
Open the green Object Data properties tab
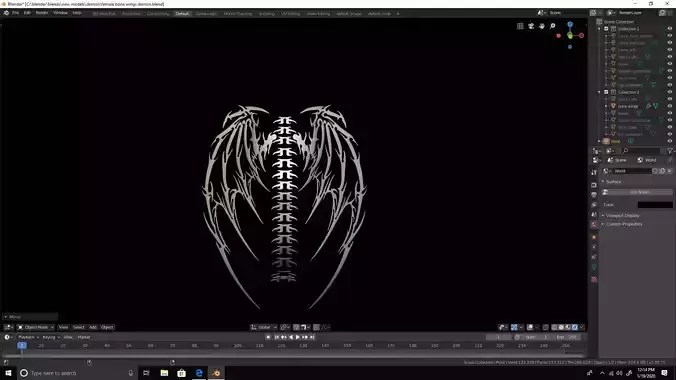(594, 267)
